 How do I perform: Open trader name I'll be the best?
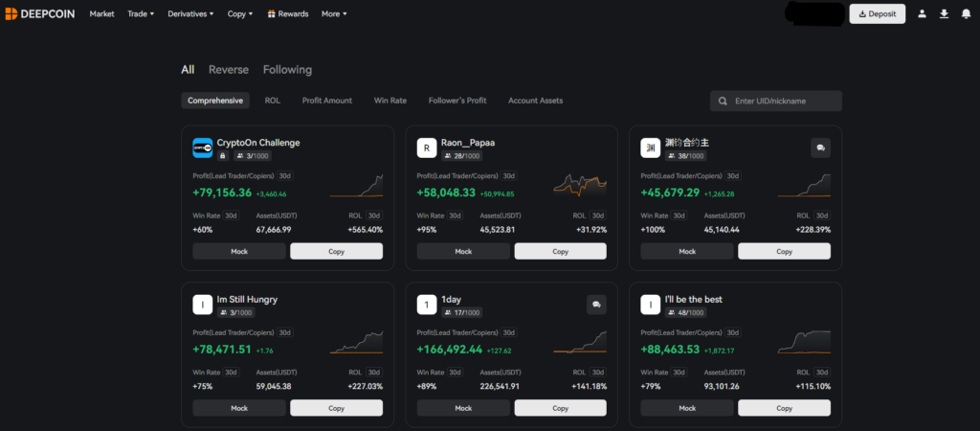[x=695, y=300]
